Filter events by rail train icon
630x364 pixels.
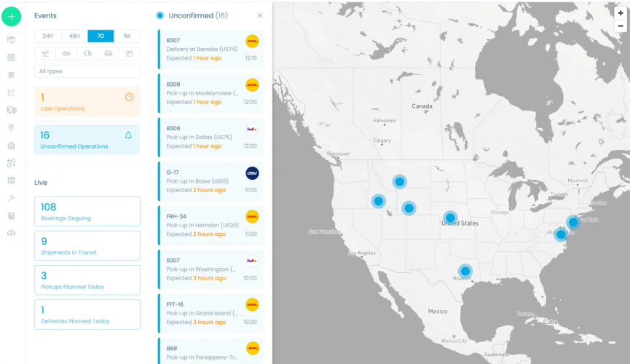(x=108, y=53)
